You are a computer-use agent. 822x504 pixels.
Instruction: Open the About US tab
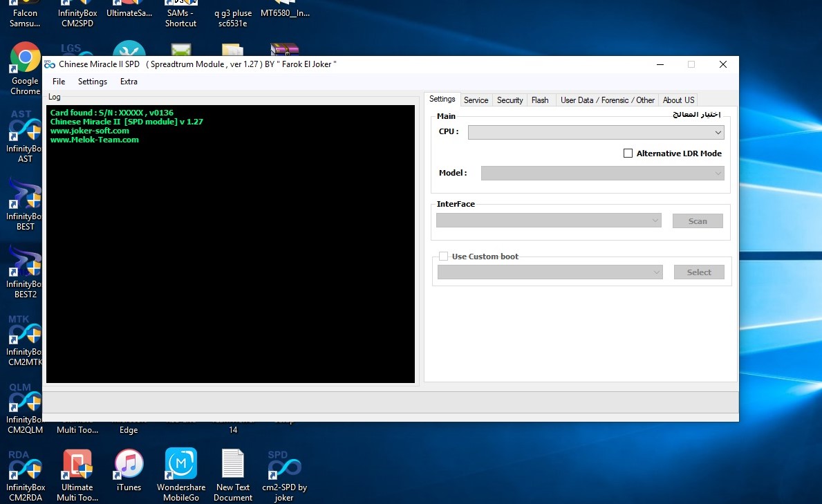point(678,100)
